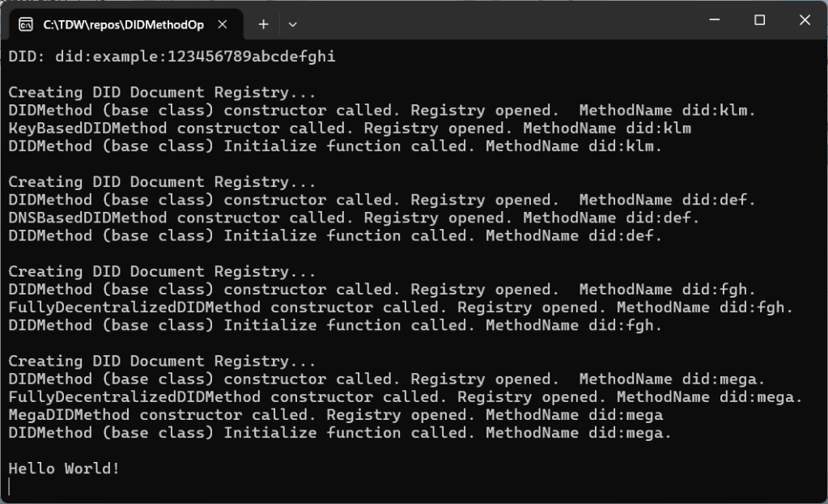Click the Hello World! output text
This screenshot has height=504, width=828.
[64, 468]
